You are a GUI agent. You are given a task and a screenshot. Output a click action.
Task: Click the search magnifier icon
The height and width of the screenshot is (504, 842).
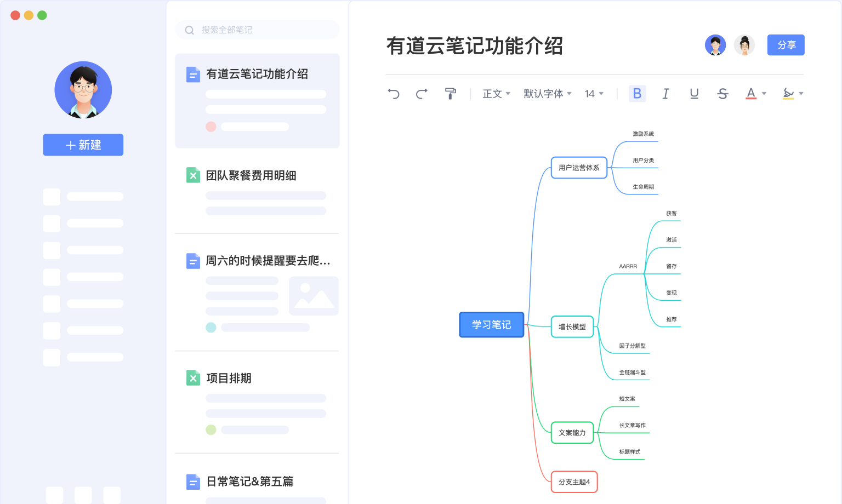(190, 30)
